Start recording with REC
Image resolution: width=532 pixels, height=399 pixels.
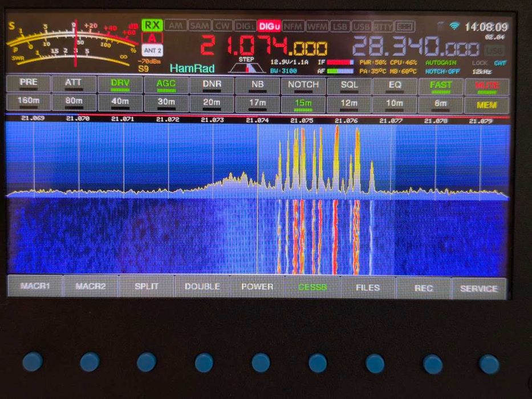424,288
